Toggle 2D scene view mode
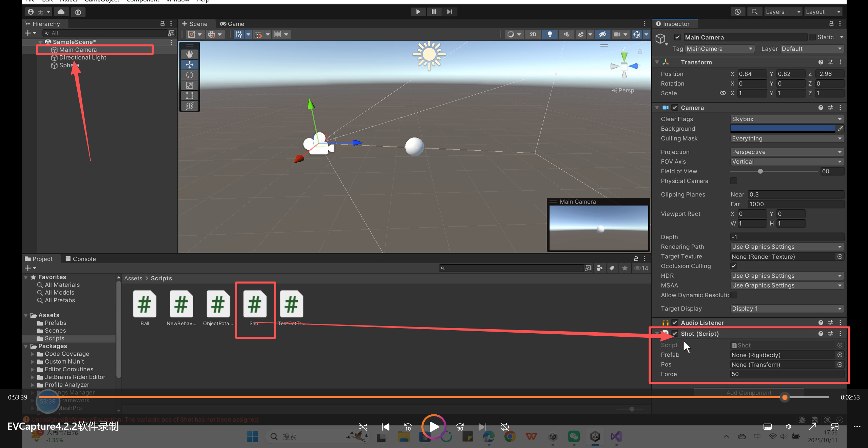This screenshot has height=448, width=868. click(x=533, y=34)
